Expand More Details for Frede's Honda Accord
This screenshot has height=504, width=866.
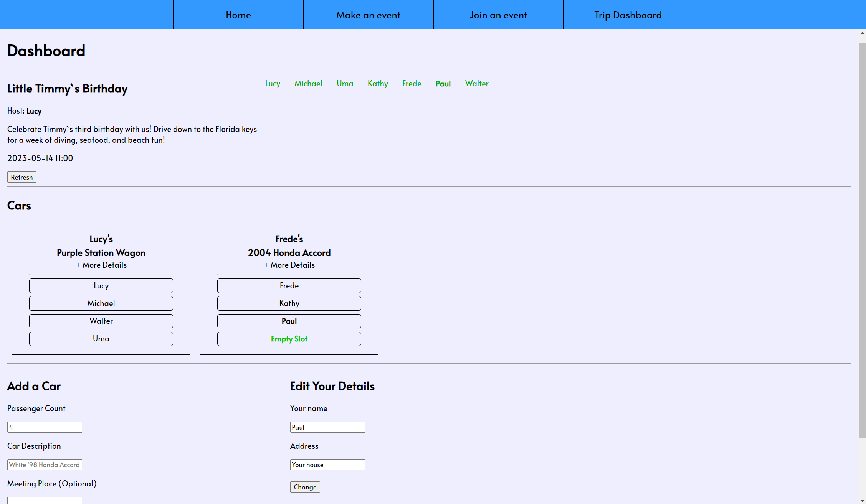(x=289, y=265)
